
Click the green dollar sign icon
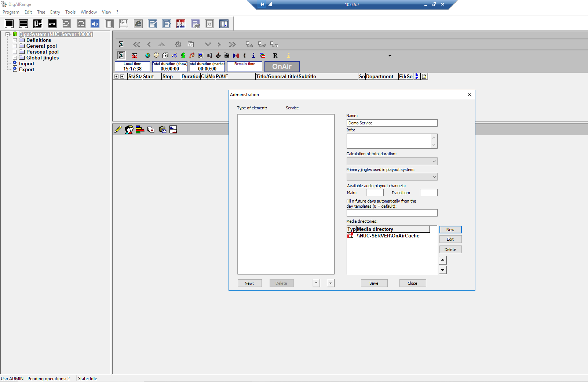tap(183, 55)
